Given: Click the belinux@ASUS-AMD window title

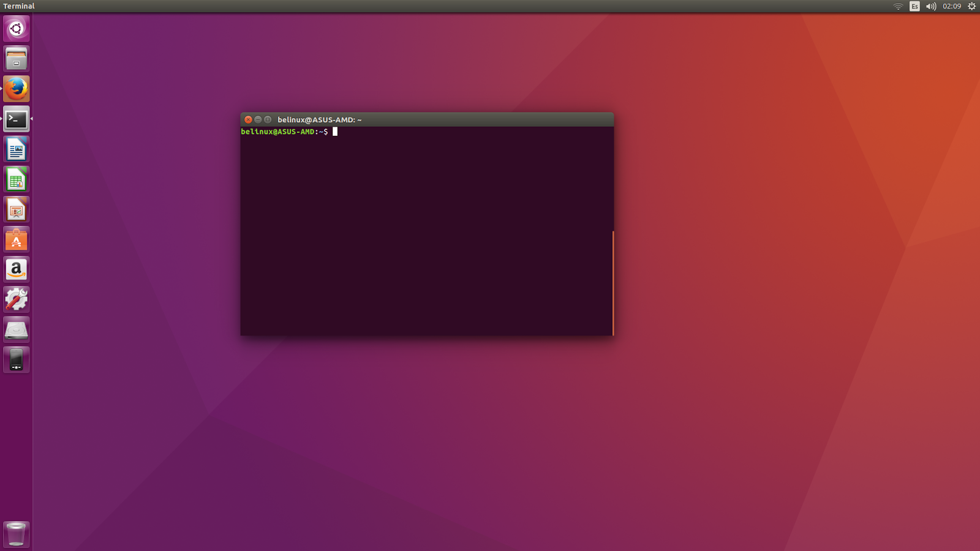Looking at the screenshot, I should pos(318,119).
